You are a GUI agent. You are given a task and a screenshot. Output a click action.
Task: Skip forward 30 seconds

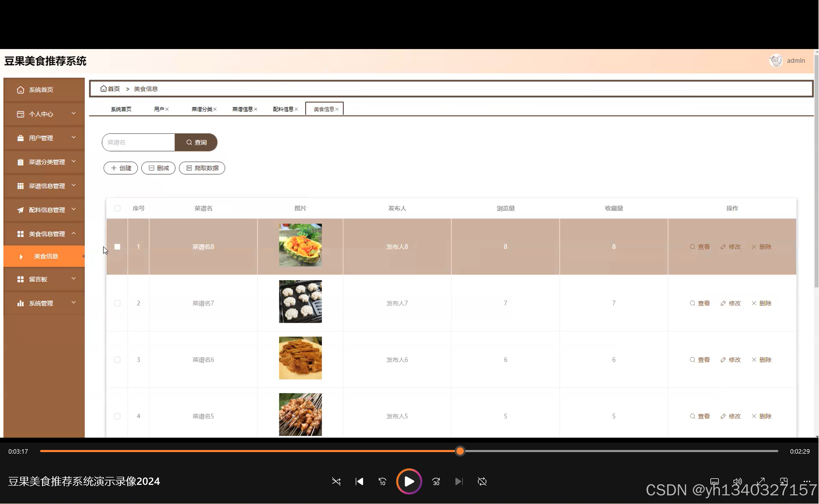436,481
